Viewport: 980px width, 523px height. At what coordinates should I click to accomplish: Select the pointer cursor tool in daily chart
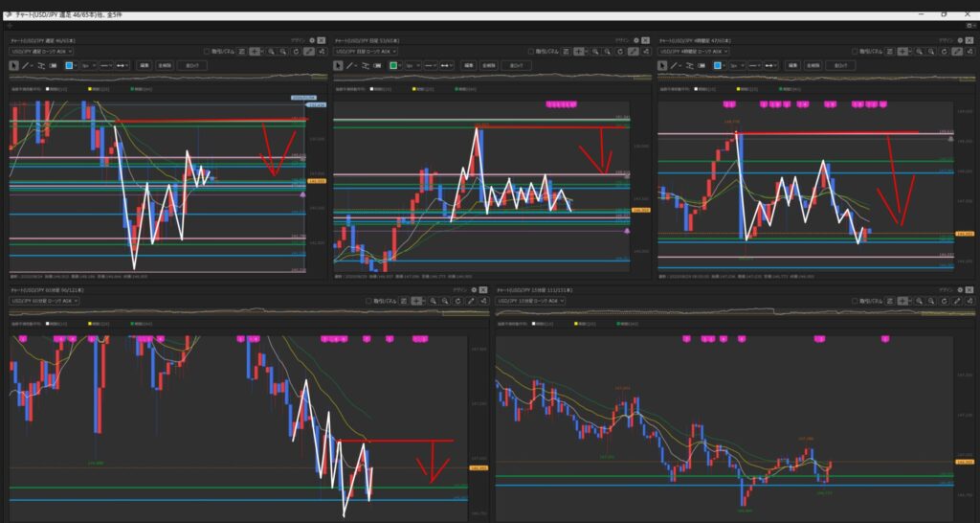pyautogui.click(x=338, y=65)
